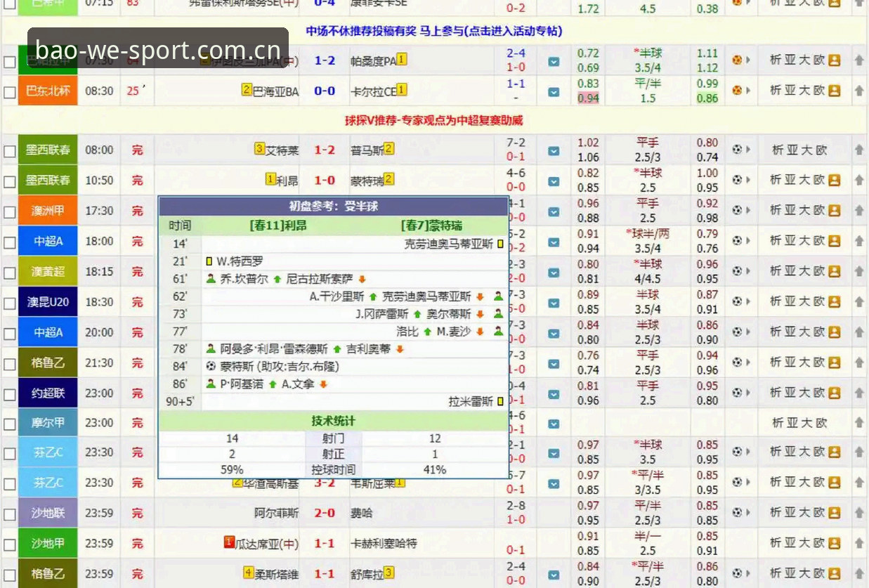
Task: Open orange lineup icon in 中超A 18:00 row
Action: click(834, 241)
